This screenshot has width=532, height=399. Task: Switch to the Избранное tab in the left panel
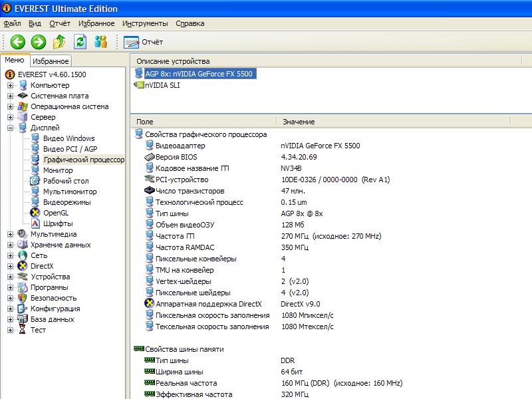click(x=51, y=61)
